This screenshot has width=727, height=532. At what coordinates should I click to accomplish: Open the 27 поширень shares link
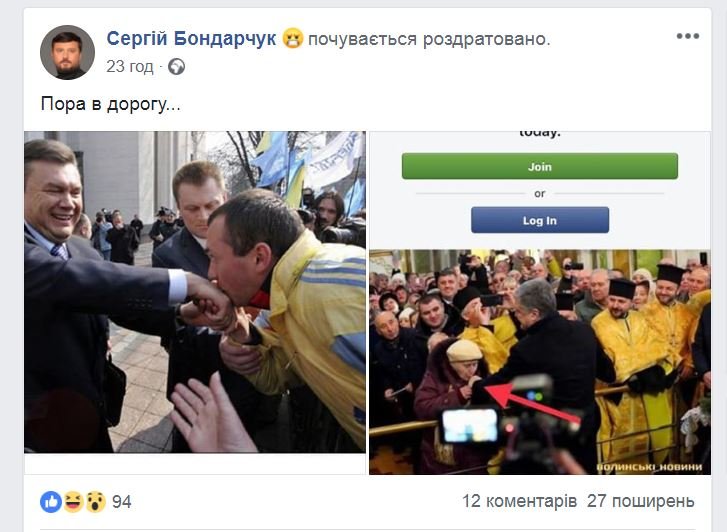click(x=641, y=501)
